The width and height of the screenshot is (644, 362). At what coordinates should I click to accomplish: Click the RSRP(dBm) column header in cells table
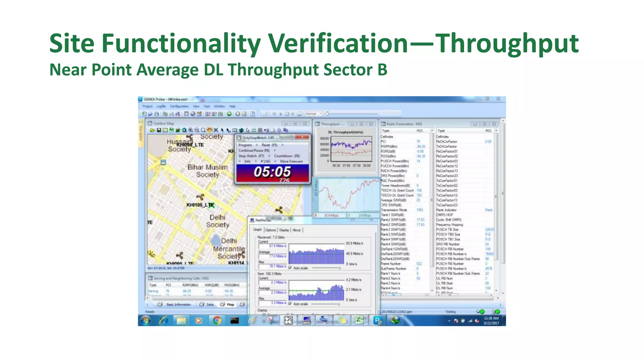190,285
